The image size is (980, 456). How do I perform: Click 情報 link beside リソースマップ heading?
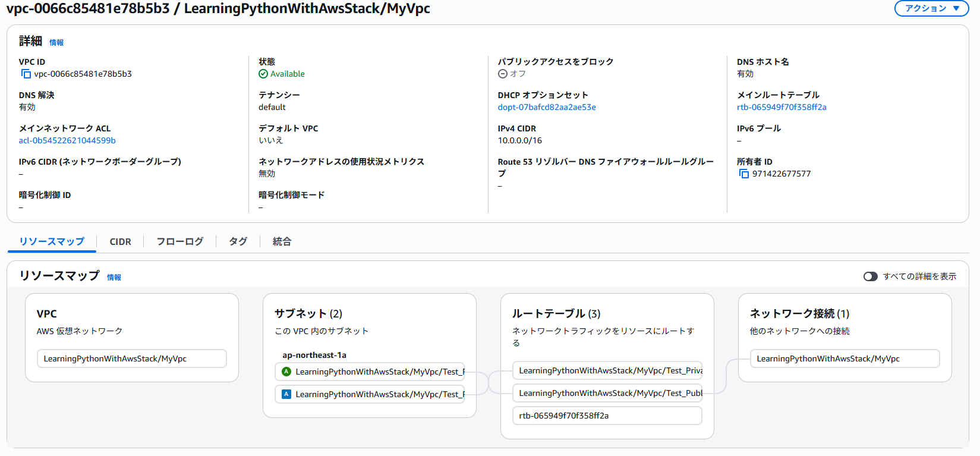click(x=114, y=277)
